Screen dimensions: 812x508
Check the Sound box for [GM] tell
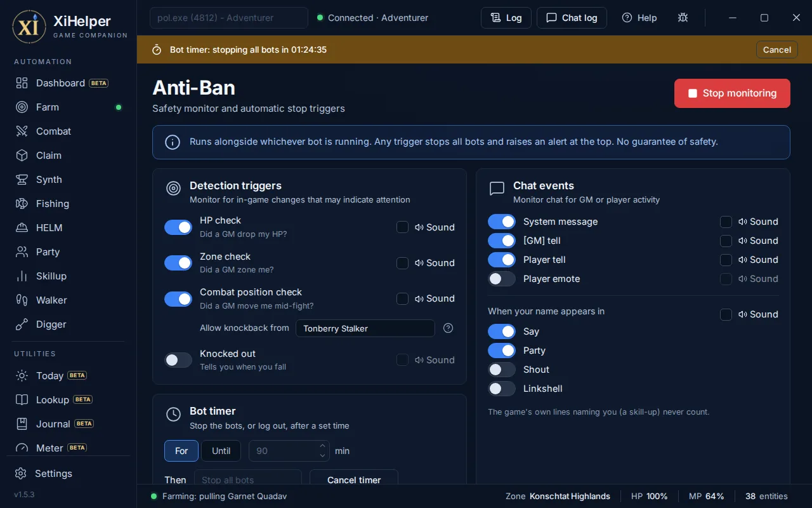pos(726,241)
